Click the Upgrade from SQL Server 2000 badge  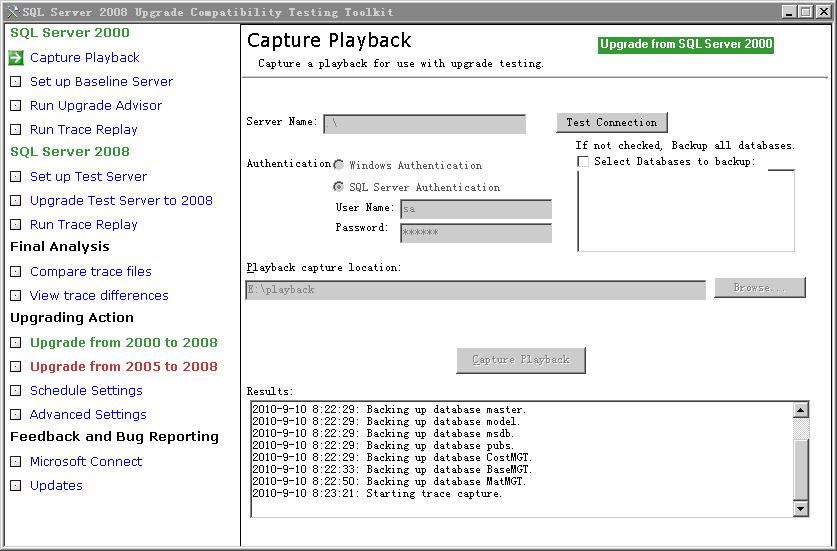pyautogui.click(x=686, y=44)
